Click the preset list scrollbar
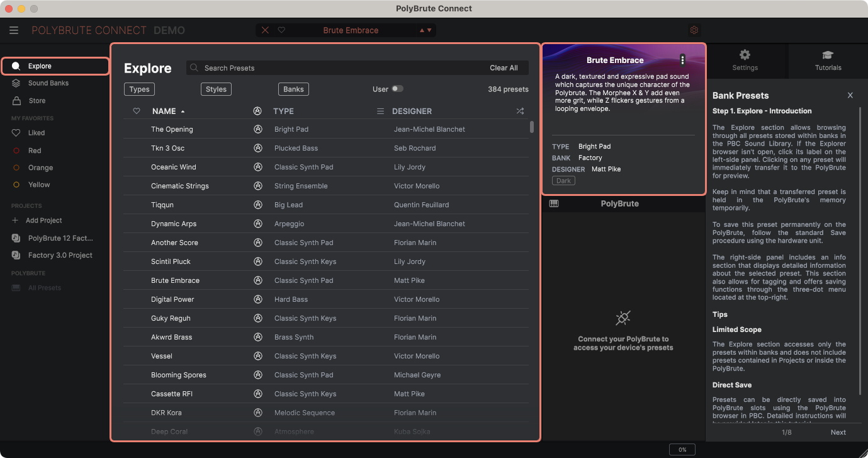 532,127
